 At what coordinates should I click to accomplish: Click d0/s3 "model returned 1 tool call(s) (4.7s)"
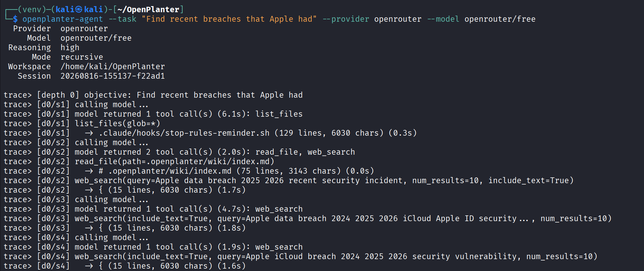pyautogui.click(x=163, y=209)
